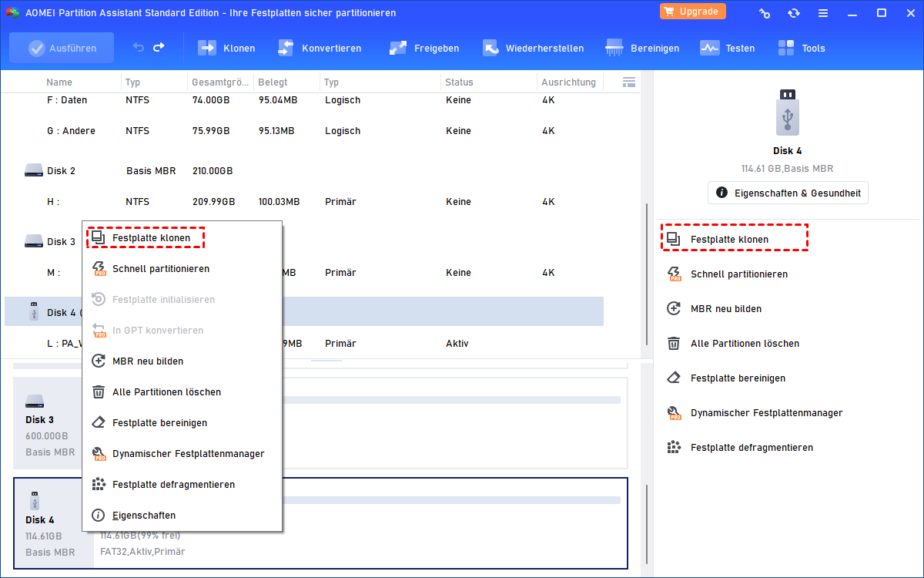Screen dimensions: 924x578
Task: Click disk map vertical scrollbar
Action: [647, 524]
